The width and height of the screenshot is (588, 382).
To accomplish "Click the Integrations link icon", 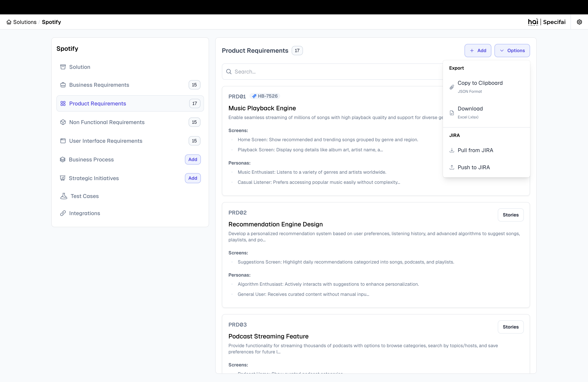I will pyautogui.click(x=63, y=213).
